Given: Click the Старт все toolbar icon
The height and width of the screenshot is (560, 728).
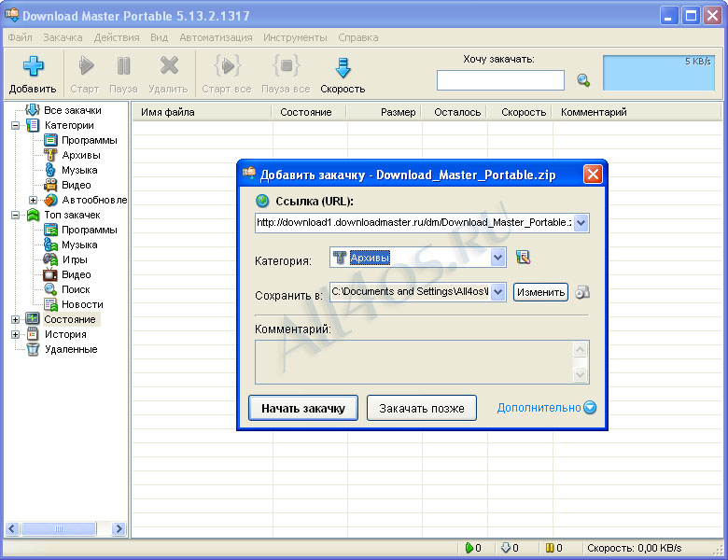Looking at the screenshot, I should click(227, 65).
